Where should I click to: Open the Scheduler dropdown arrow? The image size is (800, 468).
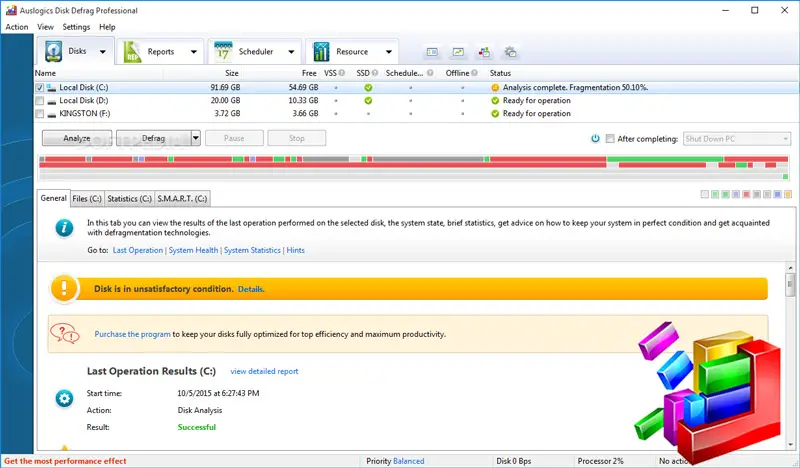coord(291,52)
